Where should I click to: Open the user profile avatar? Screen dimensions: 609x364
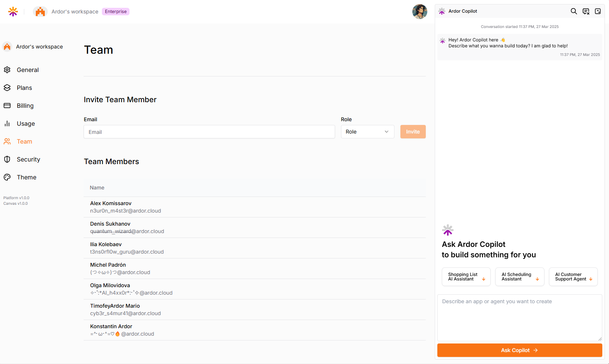click(420, 12)
